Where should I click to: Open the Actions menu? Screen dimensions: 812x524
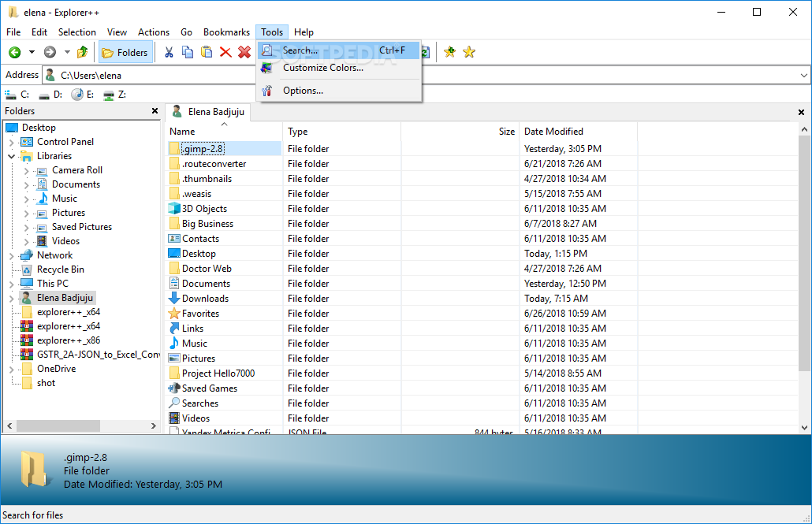[153, 32]
